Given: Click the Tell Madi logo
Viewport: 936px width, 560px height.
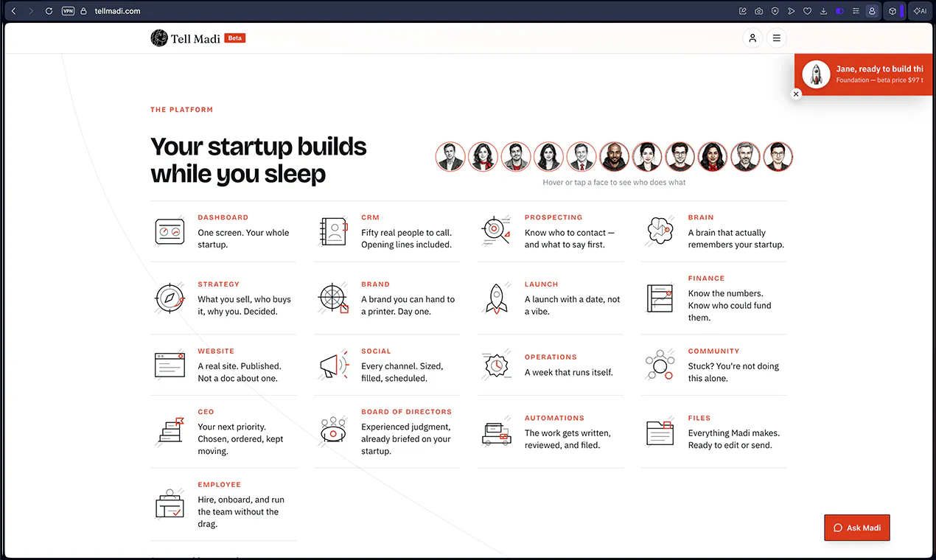Looking at the screenshot, I should click(186, 38).
